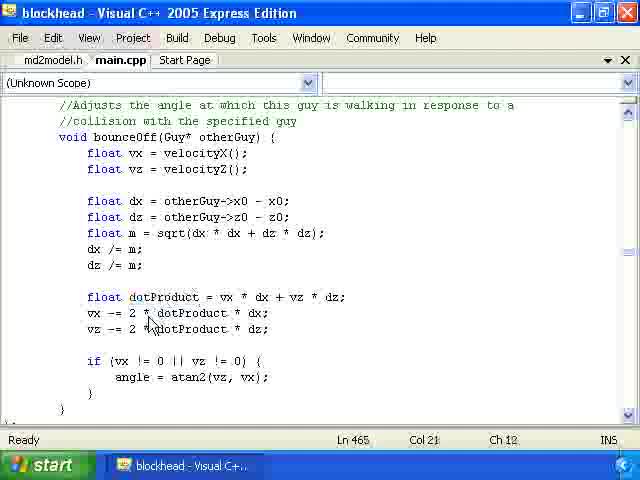
Task: Close the Visual C++ window
Action: point(627,12)
